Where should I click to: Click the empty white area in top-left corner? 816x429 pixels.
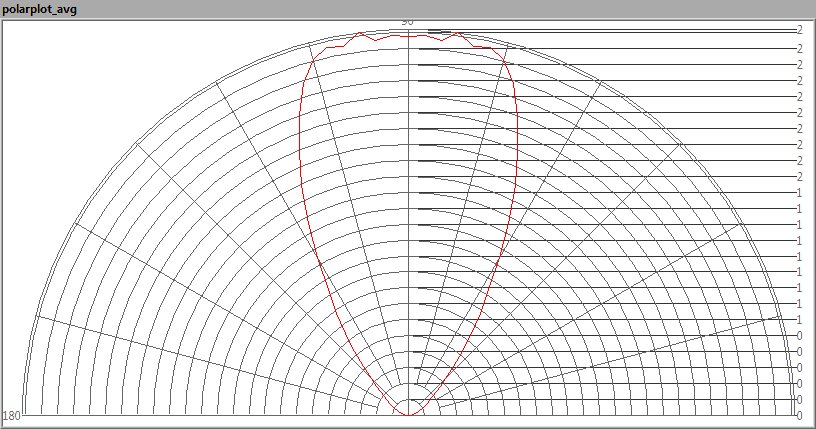[60, 60]
